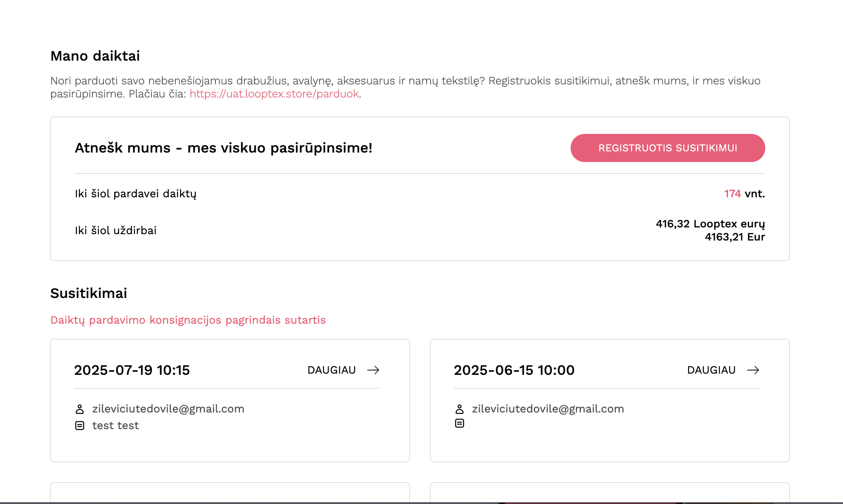
Task: Click the 4163,21 Eur earnings amount
Action: (735, 237)
